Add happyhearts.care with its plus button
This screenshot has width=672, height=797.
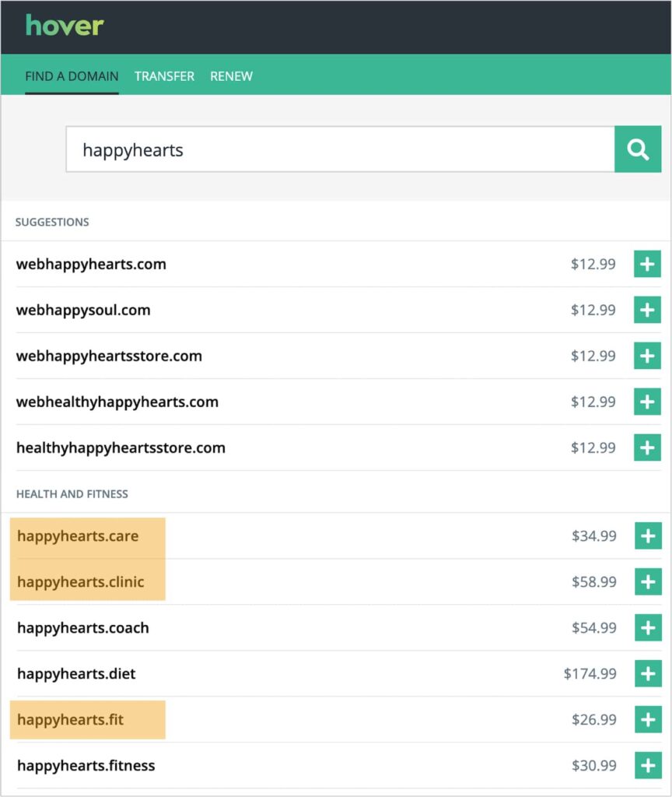coord(648,535)
